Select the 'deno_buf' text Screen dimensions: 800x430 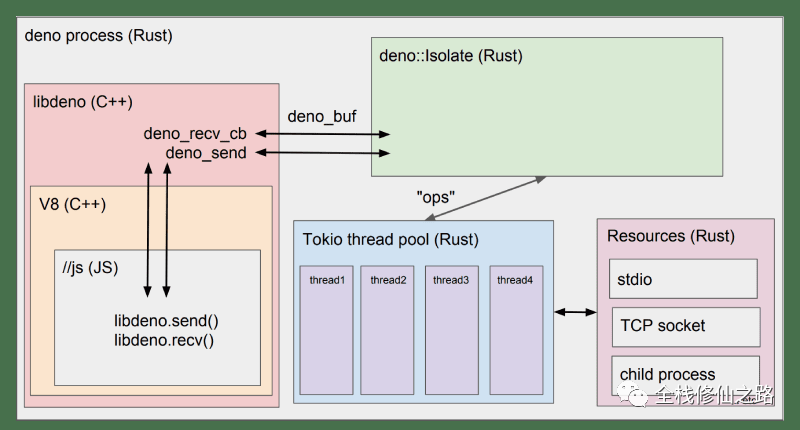point(322,117)
